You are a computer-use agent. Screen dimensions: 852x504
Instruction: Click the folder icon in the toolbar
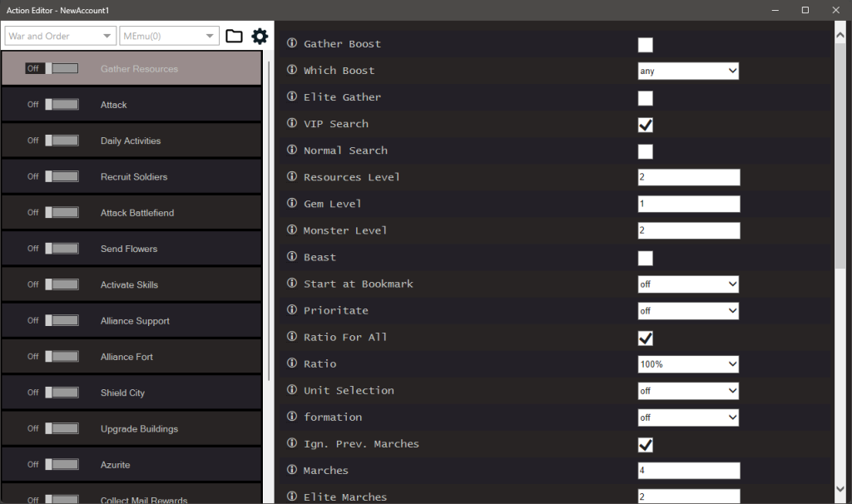click(233, 36)
